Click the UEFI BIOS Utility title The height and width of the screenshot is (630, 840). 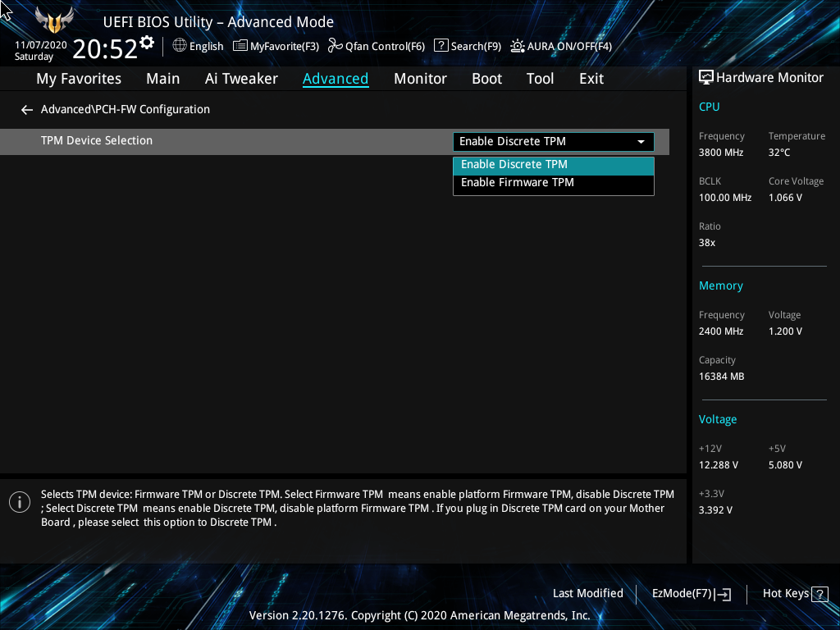coord(218,22)
